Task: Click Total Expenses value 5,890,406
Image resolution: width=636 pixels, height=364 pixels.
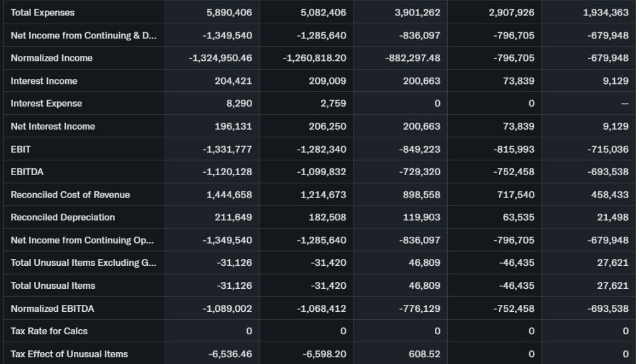Action: (229, 12)
